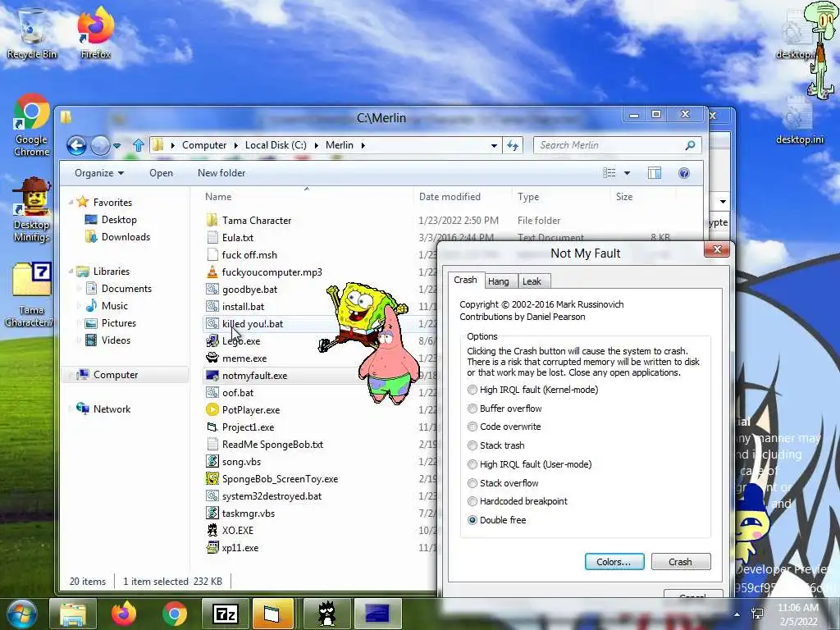The width and height of the screenshot is (840, 630).
Task: Open the Google Chrome desktop shortcut
Action: 32,126
